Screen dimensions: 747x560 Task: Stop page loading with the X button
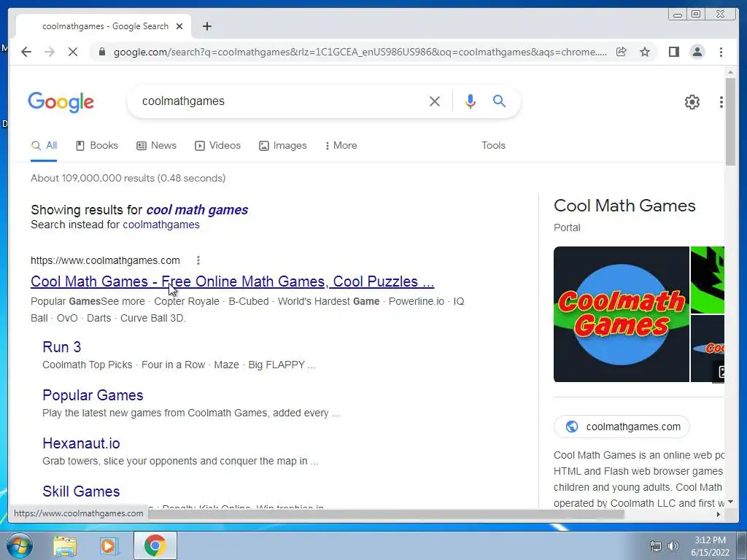click(72, 52)
